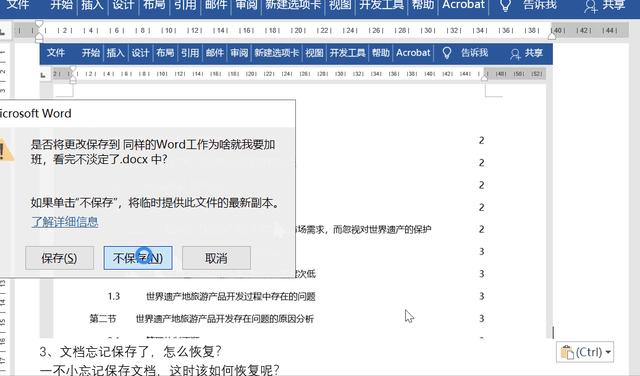640x376 pixels.
Task: Switch to the 视图 tab in the top ribbon
Action: point(340,5)
